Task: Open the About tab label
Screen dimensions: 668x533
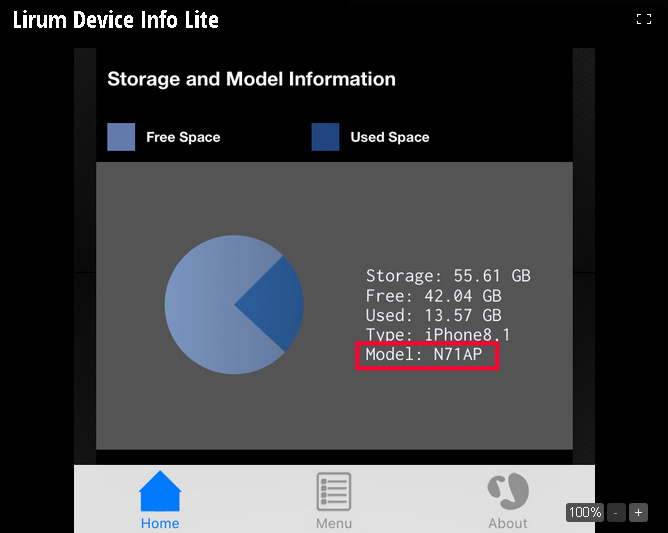Action: tap(508, 523)
